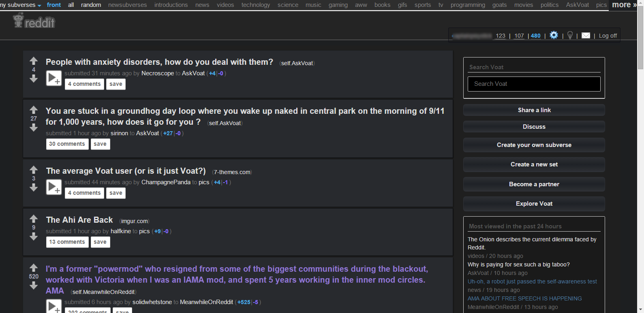The width and height of the screenshot is (644, 313).
Task: Downvote the groundhog day loop post
Action: tap(34, 128)
